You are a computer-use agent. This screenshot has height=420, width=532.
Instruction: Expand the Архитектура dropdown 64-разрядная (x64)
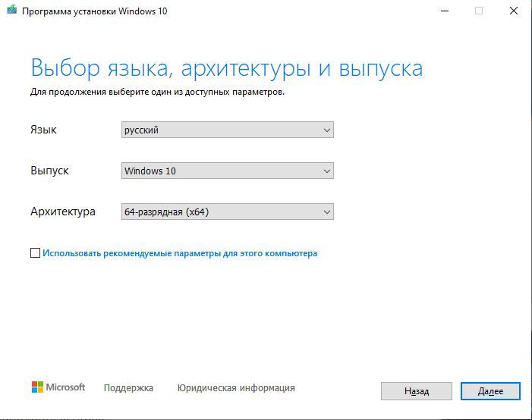228,212
